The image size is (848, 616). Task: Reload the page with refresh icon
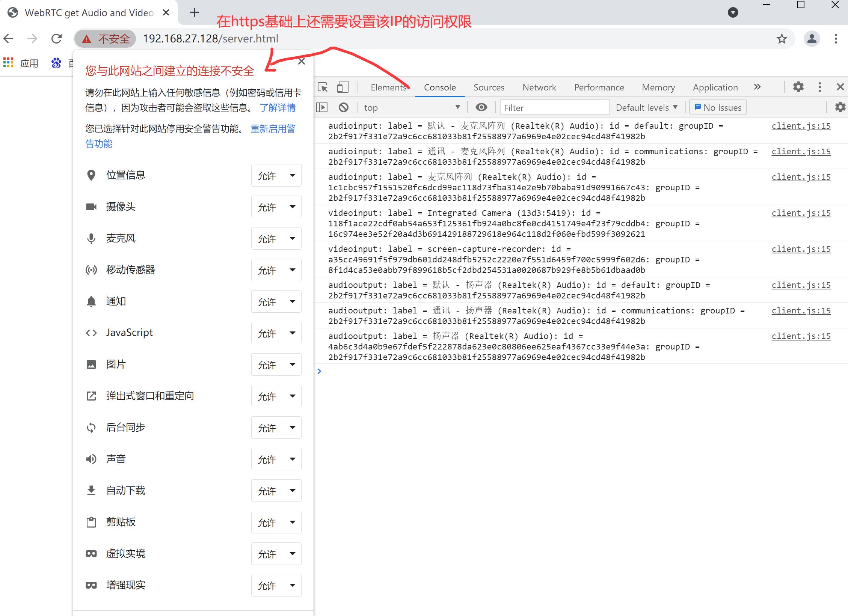tap(56, 39)
